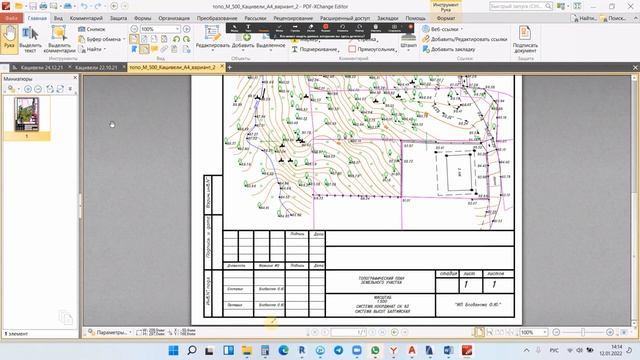
Task: Click the zoom out minus icon in ribbon
Action: (x=134, y=29)
